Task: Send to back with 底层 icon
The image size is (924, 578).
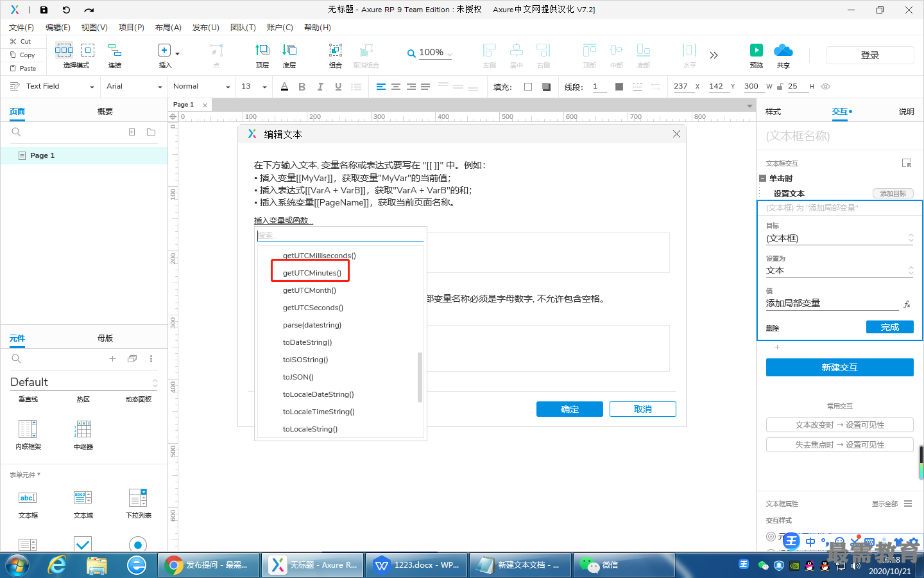Action: point(289,50)
